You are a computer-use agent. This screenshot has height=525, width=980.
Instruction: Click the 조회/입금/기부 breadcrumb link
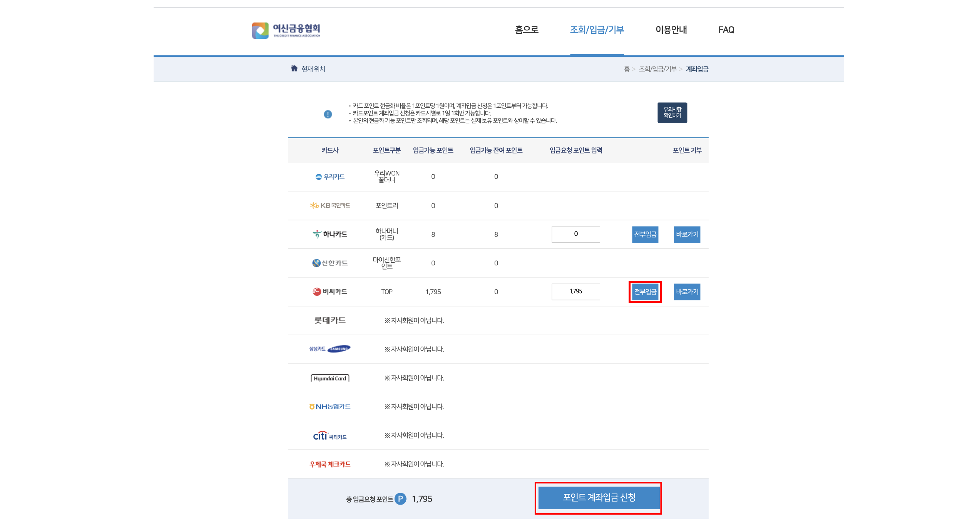[x=657, y=69]
